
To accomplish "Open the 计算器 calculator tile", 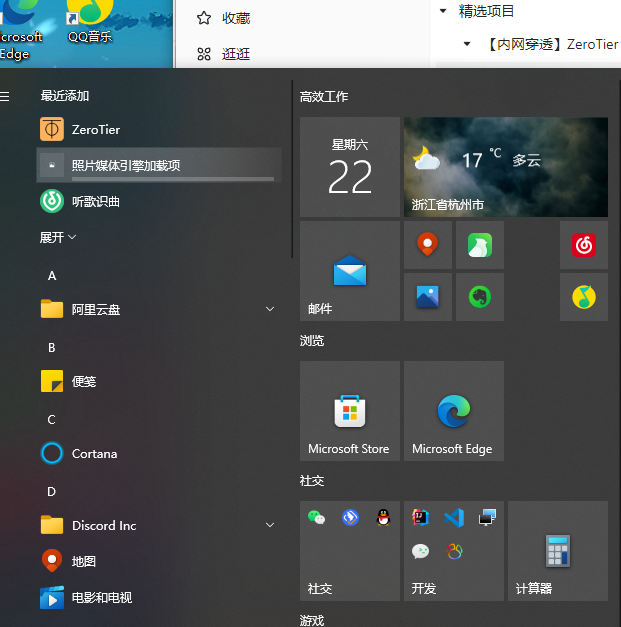I will (558, 551).
